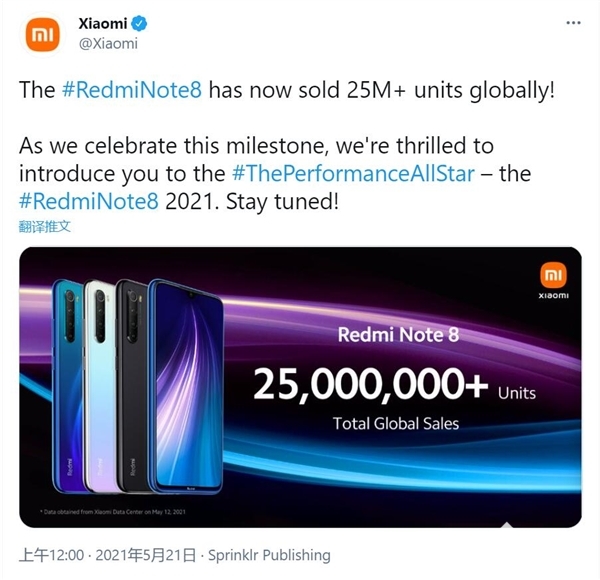Open #RedmiNote8 hashtag before 2021

click(x=87, y=199)
